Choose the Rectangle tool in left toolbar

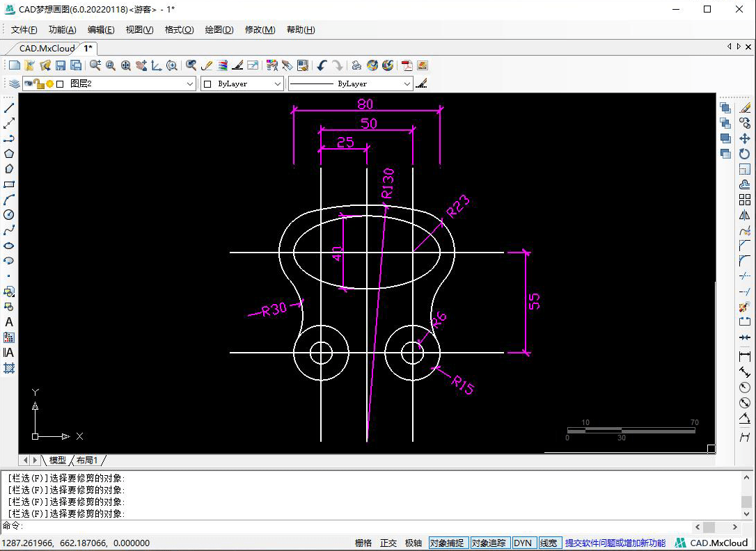[9, 184]
